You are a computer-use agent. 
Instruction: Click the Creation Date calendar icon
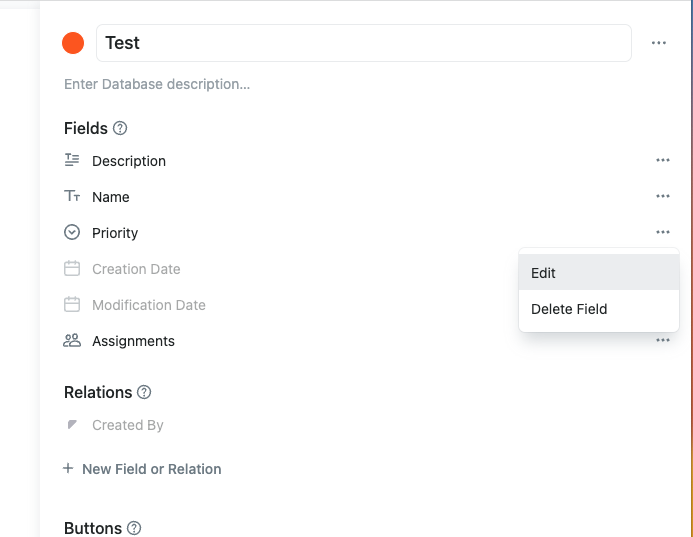[x=72, y=269]
